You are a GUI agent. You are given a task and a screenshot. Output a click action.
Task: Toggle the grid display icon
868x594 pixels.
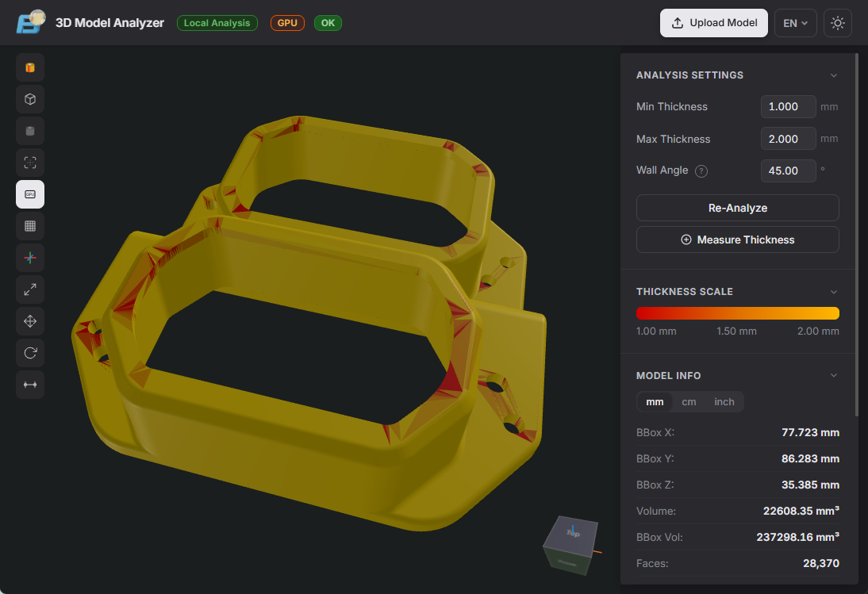pyautogui.click(x=30, y=226)
